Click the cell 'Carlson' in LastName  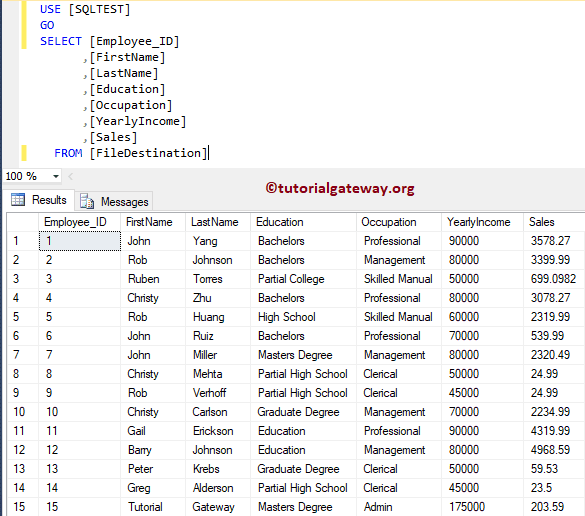(x=218, y=412)
